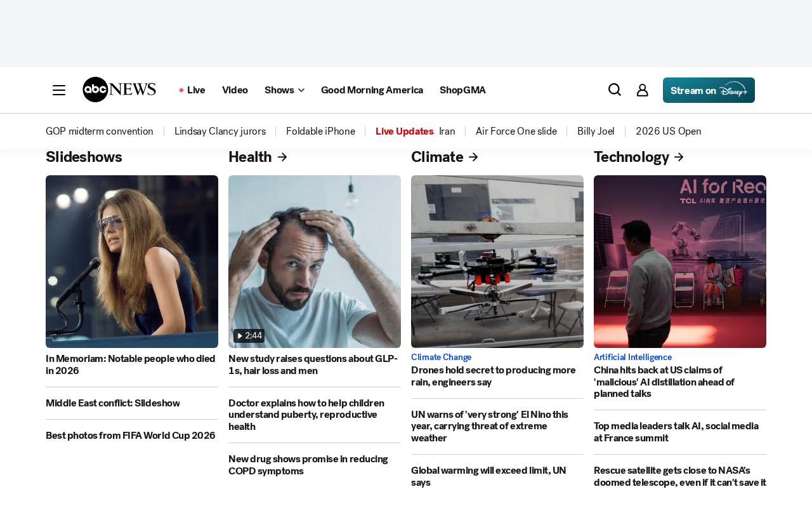Image resolution: width=812 pixels, height=508 pixels.
Task: Open the drone rain story image
Action: click(x=497, y=262)
